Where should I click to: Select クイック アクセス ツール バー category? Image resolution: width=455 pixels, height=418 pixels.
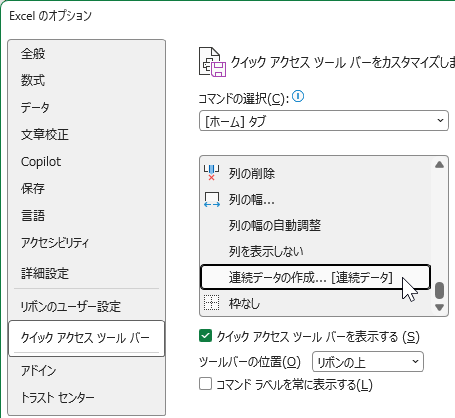(87, 338)
